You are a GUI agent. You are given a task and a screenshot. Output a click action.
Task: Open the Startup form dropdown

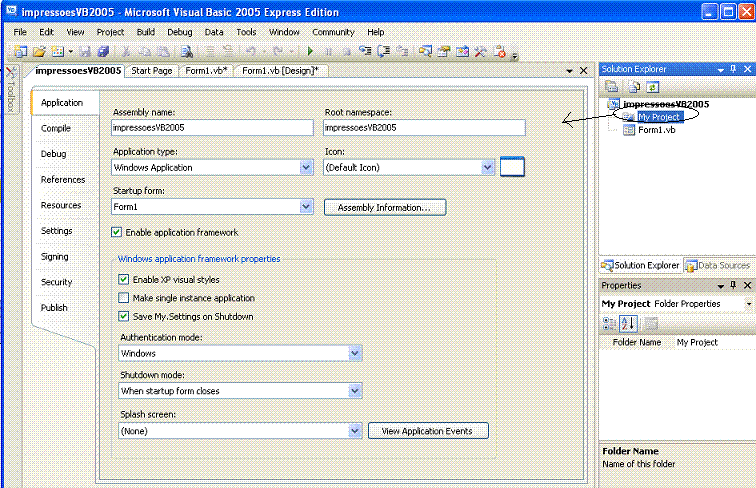pyautogui.click(x=306, y=206)
